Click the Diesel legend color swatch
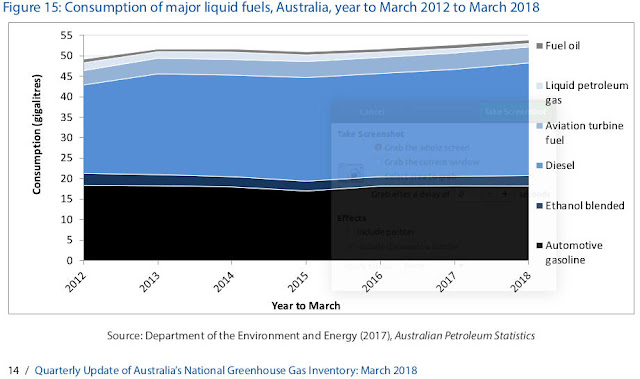 click(x=539, y=166)
